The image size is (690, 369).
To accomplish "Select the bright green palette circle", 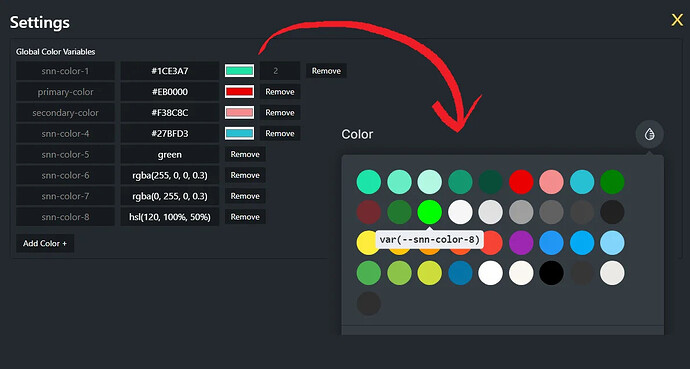I will [429, 212].
